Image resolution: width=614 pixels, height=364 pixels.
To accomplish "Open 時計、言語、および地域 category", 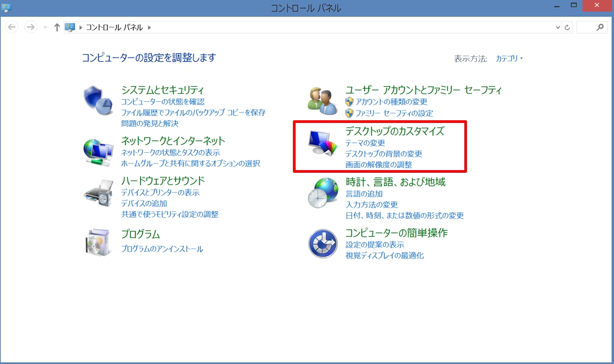I will 395,182.
